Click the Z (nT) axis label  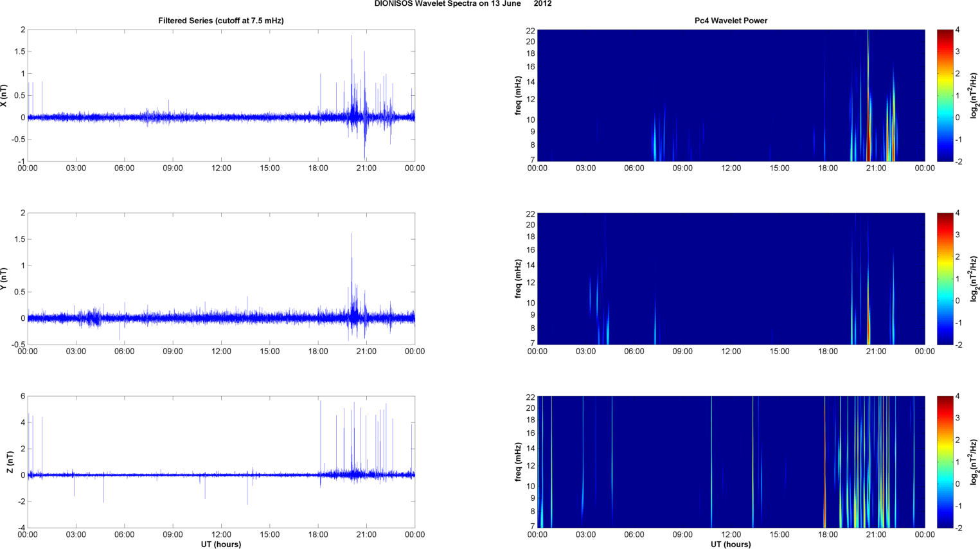(x=10, y=462)
